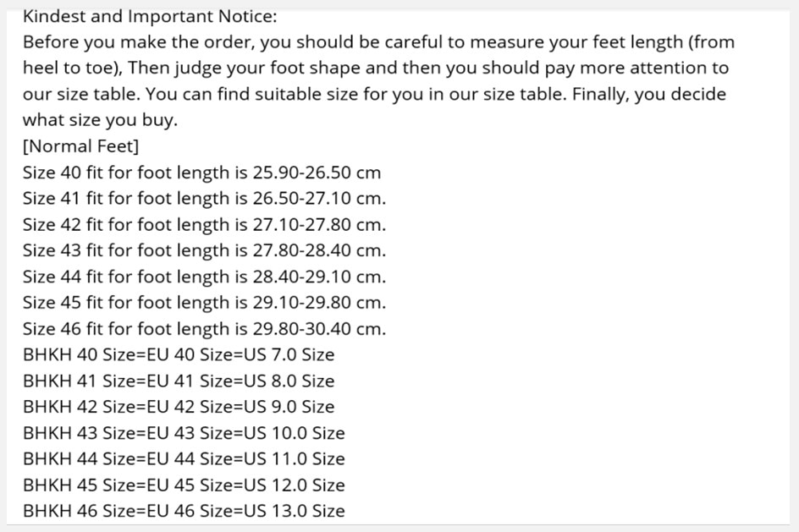The width and height of the screenshot is (799, 532).
Task: Click the Size 41 foot length line
Action: pyautogui.click(x=204, y=198)
